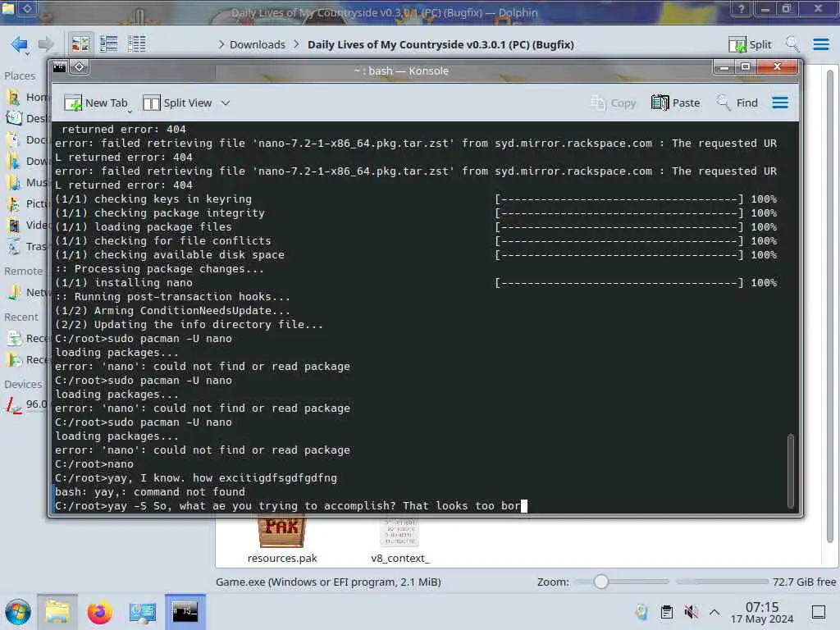Image resolution: width=840 pixels, height=630 pixels.
Task: Open Network in Remote section
Action: point(27,293)
